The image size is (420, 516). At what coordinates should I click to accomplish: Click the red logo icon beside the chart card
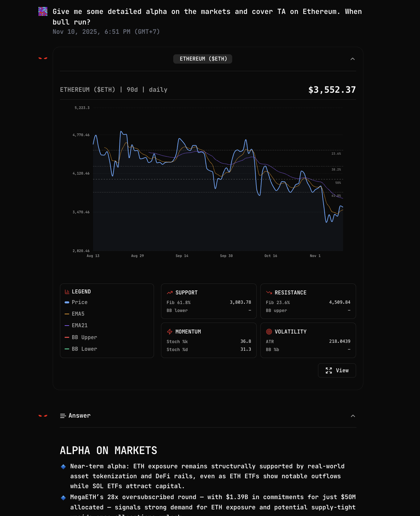[x=43, y=58]
